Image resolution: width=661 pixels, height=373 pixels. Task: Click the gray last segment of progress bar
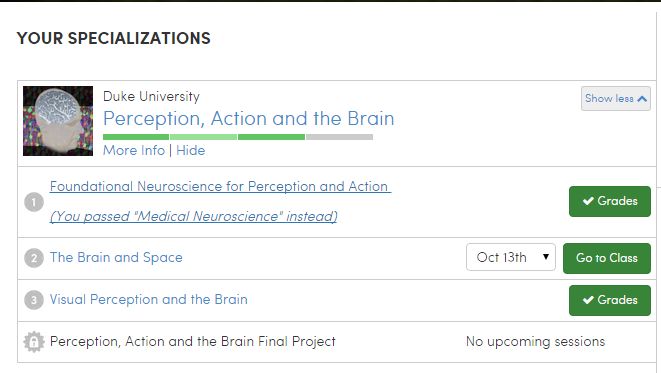click(x=339, y=137)
